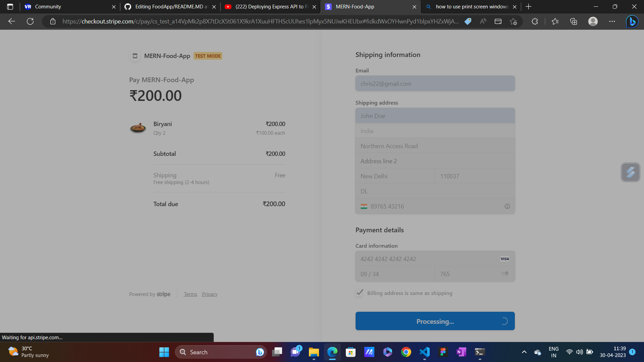Open the India country dropdown
This screenshot has height=362, width=644.
[x=435, y=131]
